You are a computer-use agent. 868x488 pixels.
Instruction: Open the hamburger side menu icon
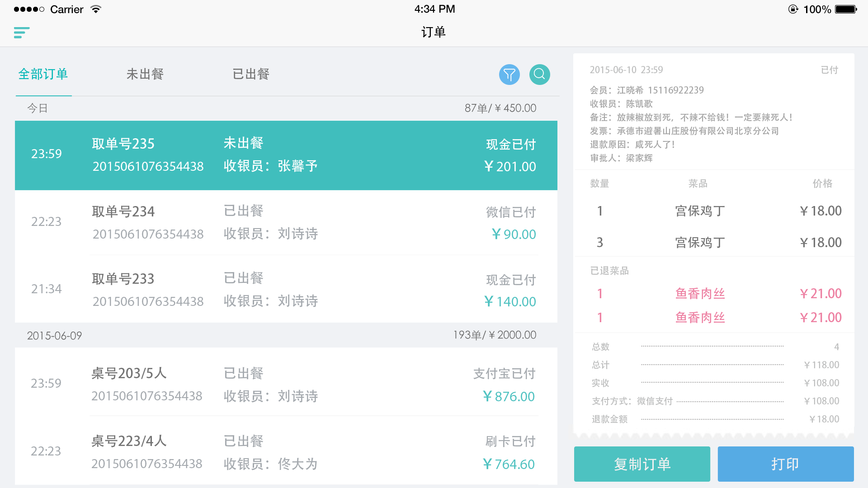(21, 33)
